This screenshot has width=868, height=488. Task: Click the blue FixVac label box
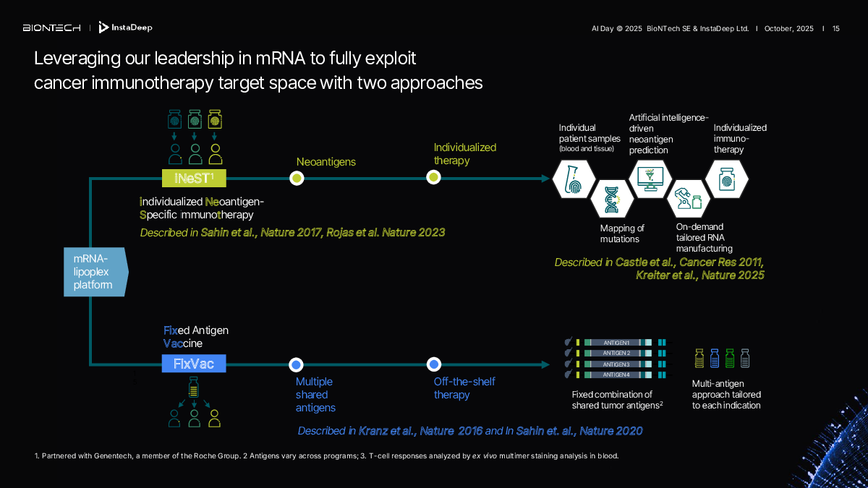click(194, 364)
